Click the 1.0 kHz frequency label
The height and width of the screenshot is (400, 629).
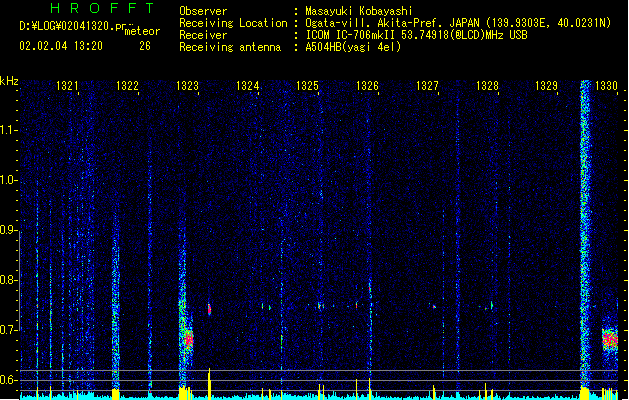[x=8, y=181]
